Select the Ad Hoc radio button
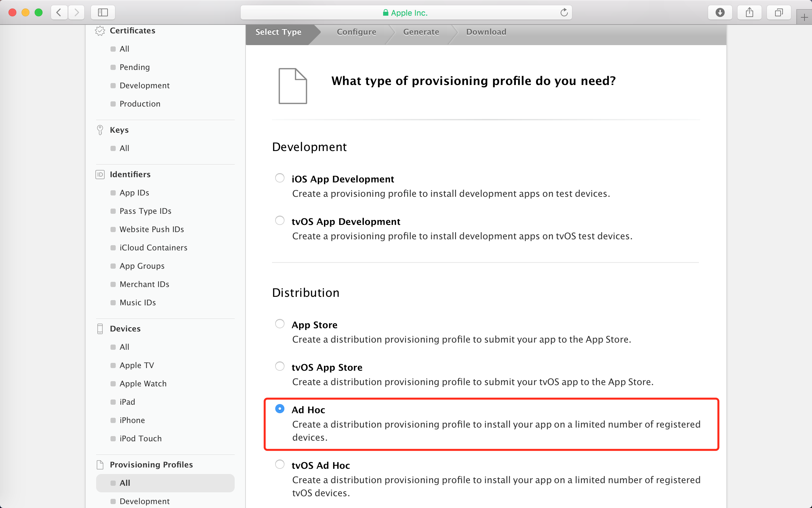The height and width of the screenshot is (508, 812). [279, 409]
